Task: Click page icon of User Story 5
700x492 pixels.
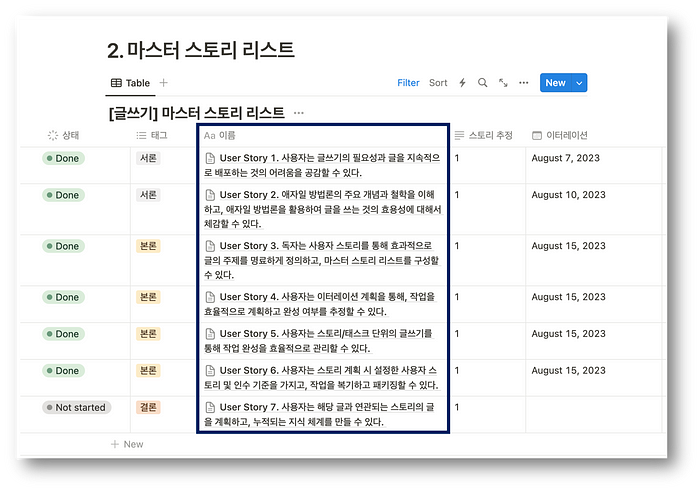Action: point(210,334)
